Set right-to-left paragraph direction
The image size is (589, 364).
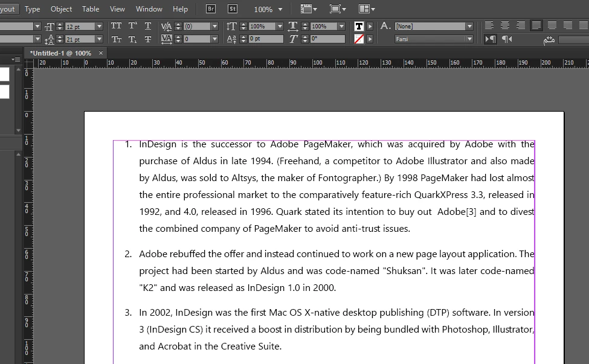507,39
